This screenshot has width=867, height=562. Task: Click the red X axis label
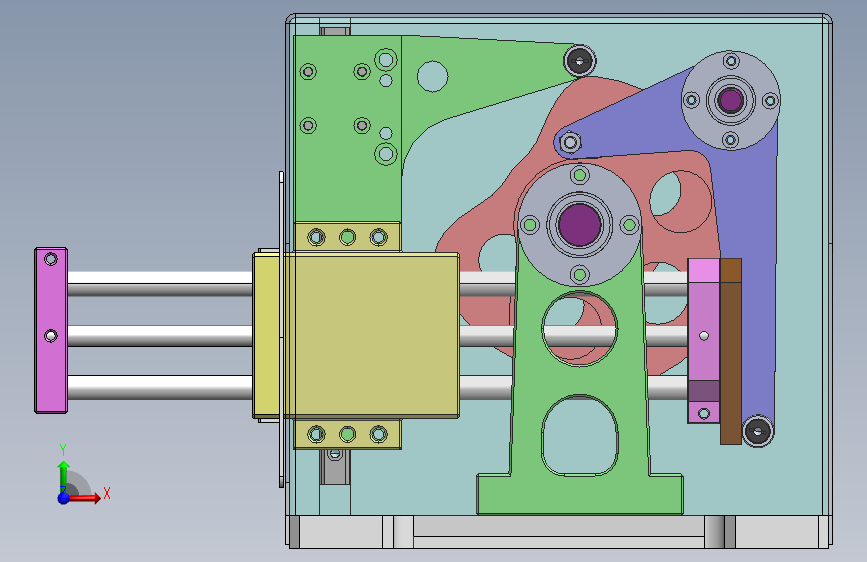[x=107, y=493]
